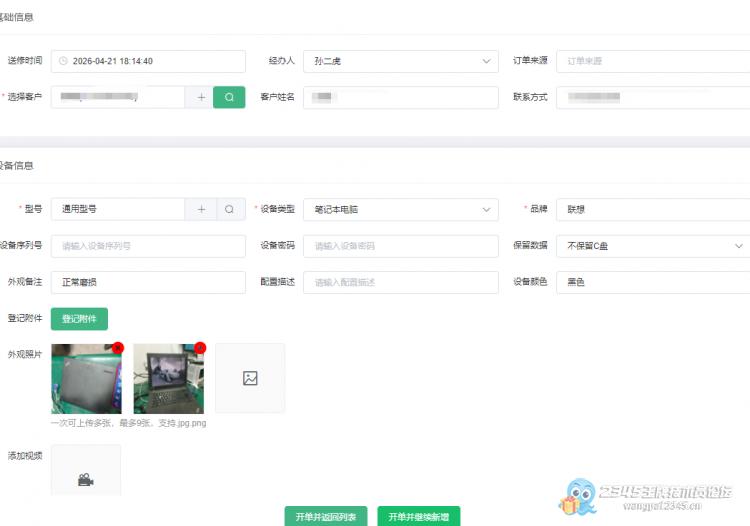Focus the 设备密码 device password field
Image resolution: width=750 pixels, height=526 pixels.
pyautogui.click(x=400, y=246)
